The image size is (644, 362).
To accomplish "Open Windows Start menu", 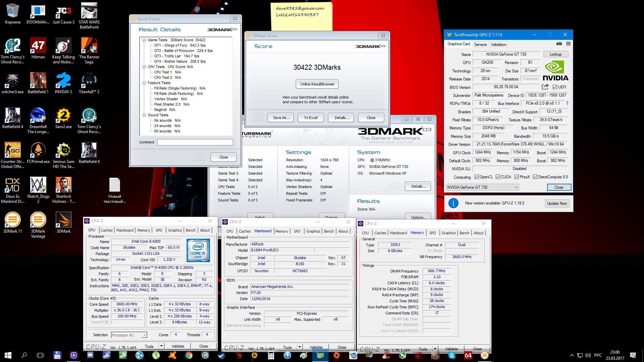I will click(8, 355).
